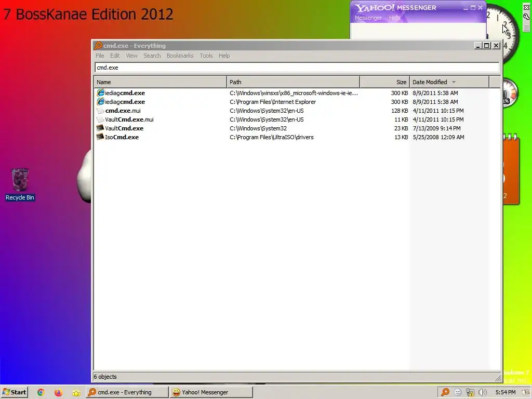Click the path C:\Windows\System32 of VaultCmd.exe
This screenshot has height=399, width=532.
258,128
